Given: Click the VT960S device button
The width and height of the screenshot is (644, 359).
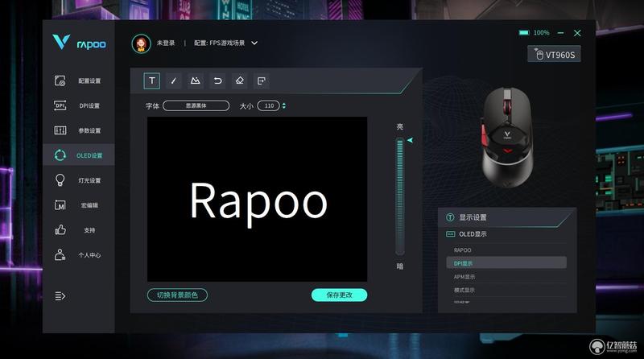Looking at the screenshot, I should [554, 54].
